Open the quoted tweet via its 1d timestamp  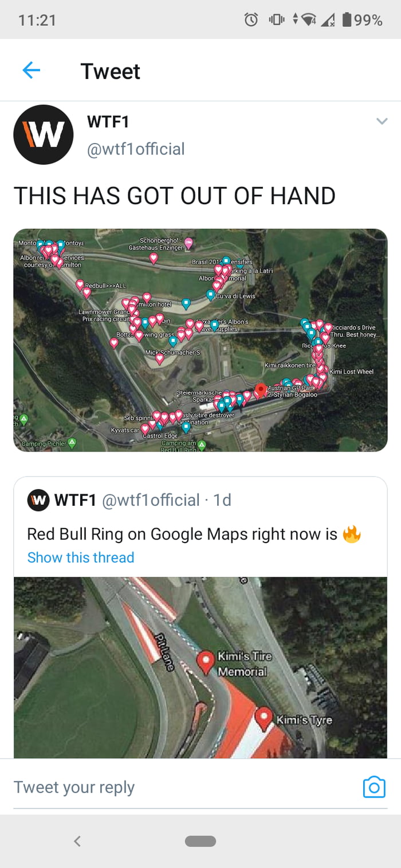pos(224,500)
